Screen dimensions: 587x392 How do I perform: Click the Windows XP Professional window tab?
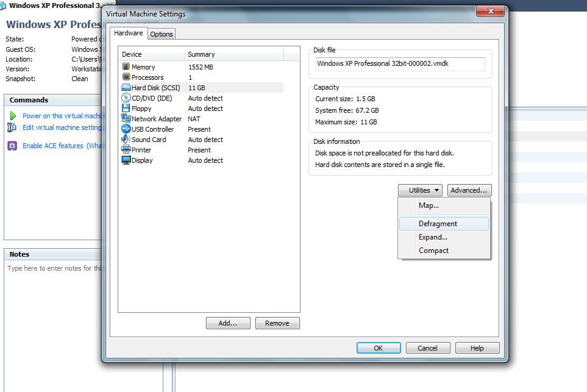click(55, 5)
